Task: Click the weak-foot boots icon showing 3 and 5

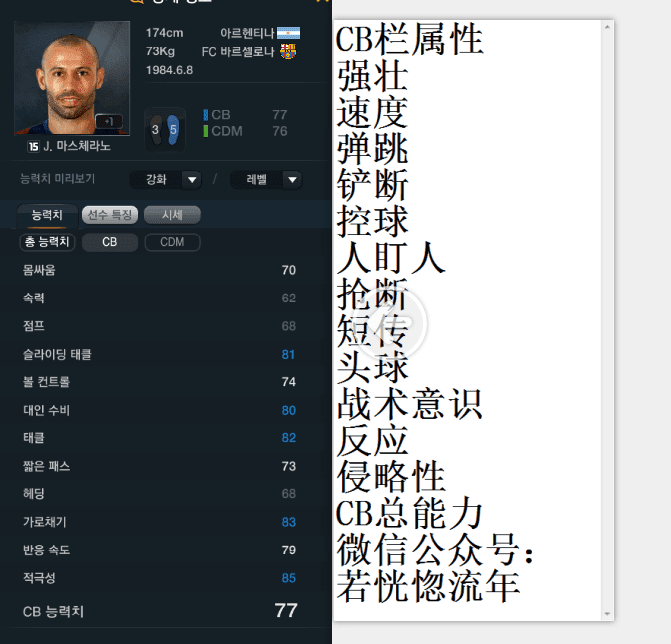Action: pos(165,129)
